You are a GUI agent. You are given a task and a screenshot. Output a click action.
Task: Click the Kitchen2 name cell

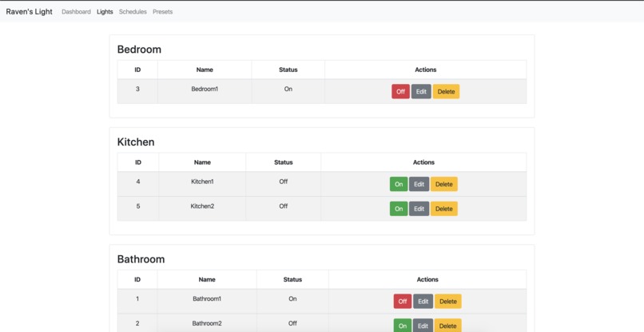pos(202,209)
